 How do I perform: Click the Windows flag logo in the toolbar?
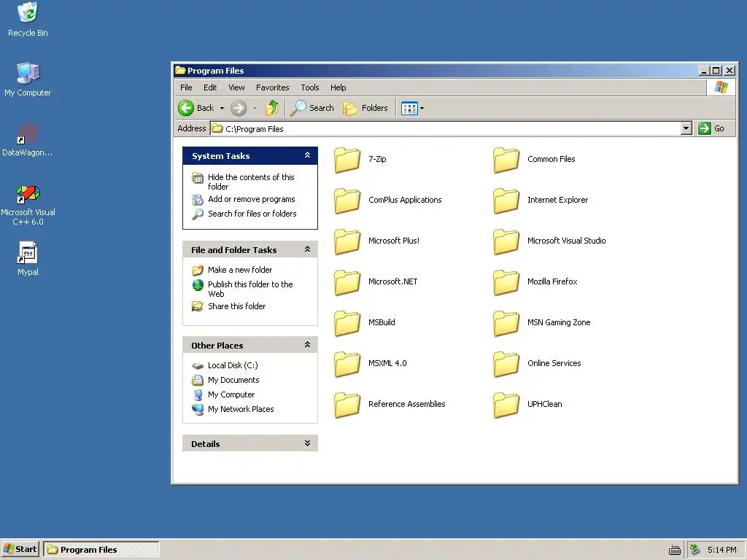point(721,87)
